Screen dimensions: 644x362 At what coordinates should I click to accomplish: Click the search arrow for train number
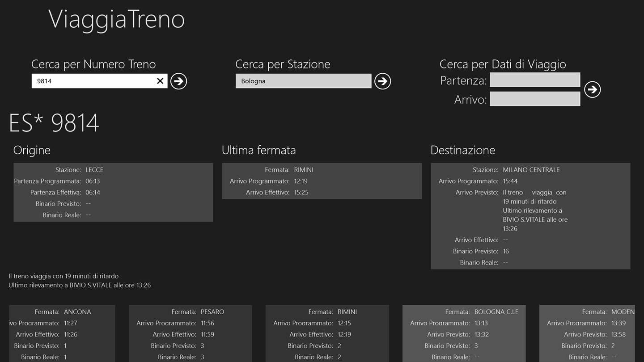[178, 81]
